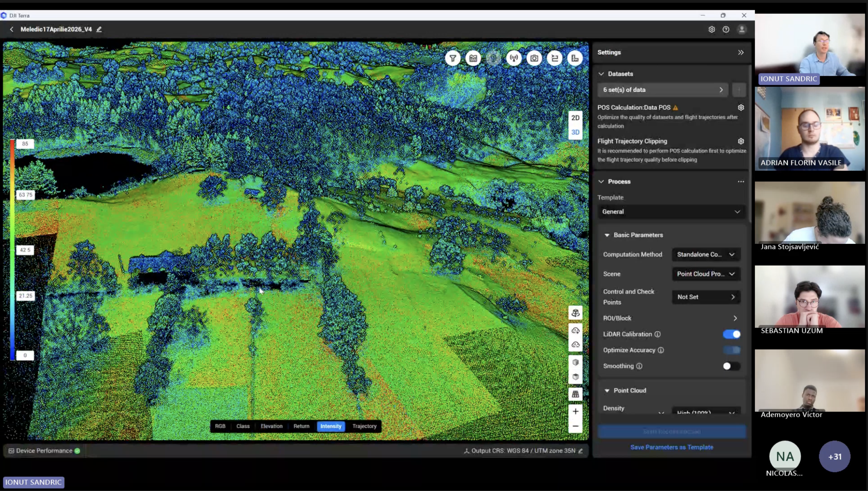The width and height of the screenshot is (868, 491).
Task: Switch point cloud display to Elevation
Action: click(272, 426)
